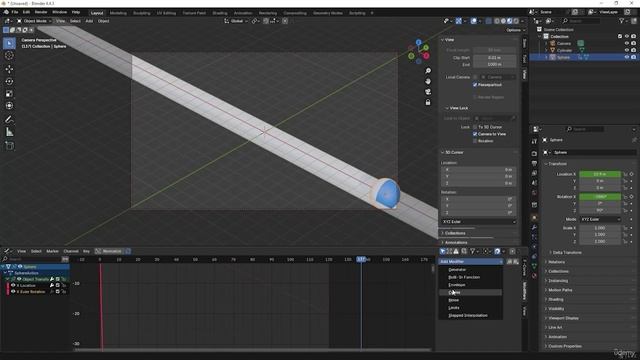The width and height of the screenshot is (640, 360).
Task: Click the keyframe diamond beside Location X
Action: click(631, 174)
